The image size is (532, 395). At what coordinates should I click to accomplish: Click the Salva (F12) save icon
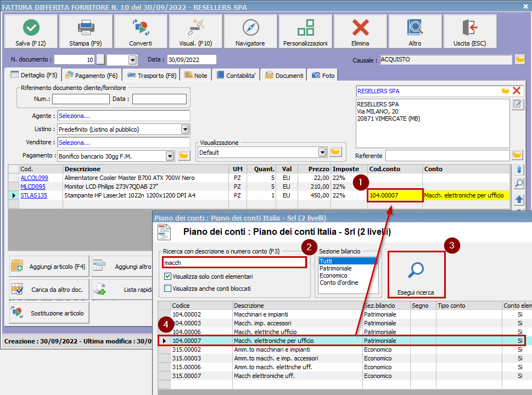tap(31, 27)
